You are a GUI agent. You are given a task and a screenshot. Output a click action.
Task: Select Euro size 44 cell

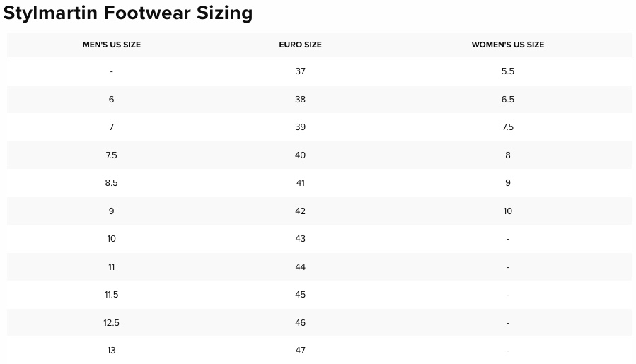[300, 267]
